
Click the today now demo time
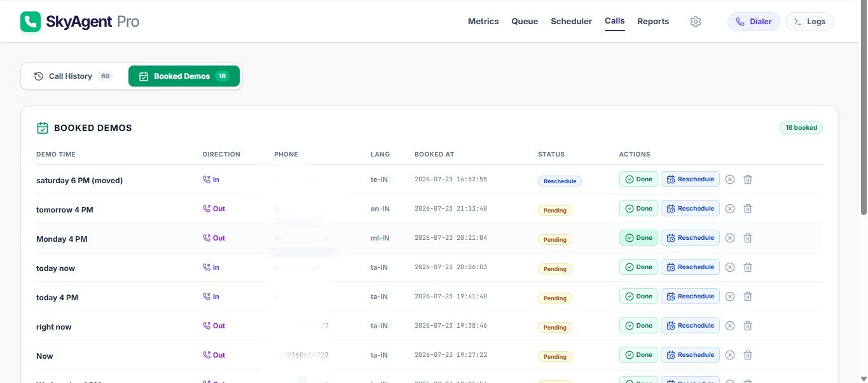pyautogui.click(x=55, y=268)
